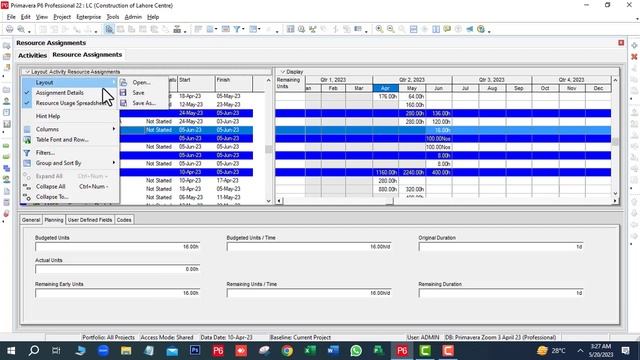Open Excel from the taskbar
640x360 pixels.
pyautogui.click(x=310, y=351)
